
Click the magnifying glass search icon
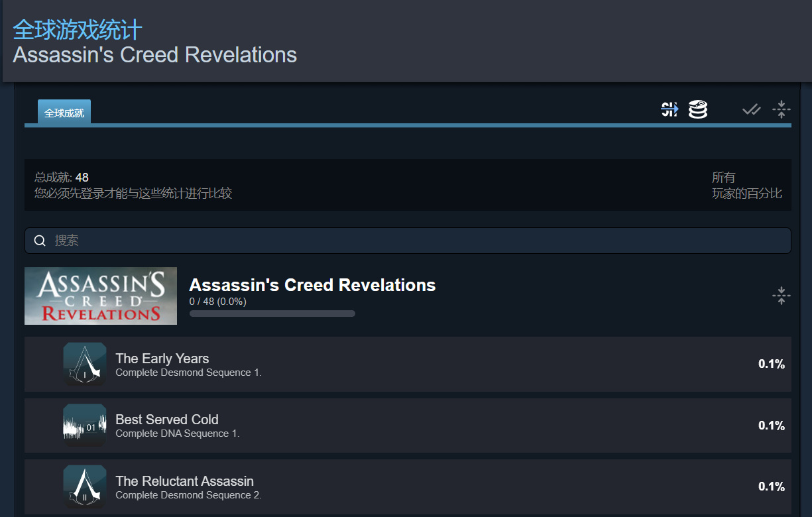click(x=40, y=241)
